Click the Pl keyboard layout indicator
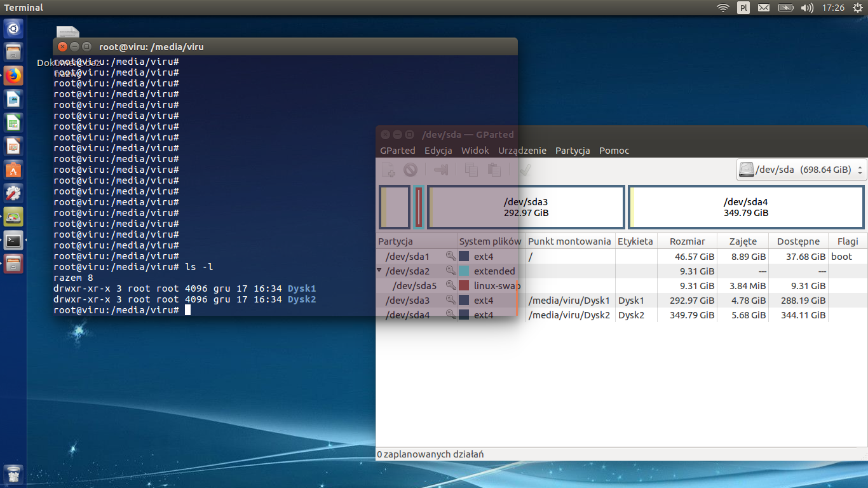 743,8
